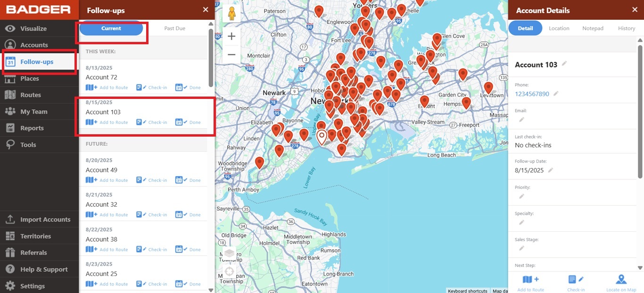Image resolution: width=644 pixels, height=293 pixels.
Task: Open Account 38 from the list
Action: 101,239
